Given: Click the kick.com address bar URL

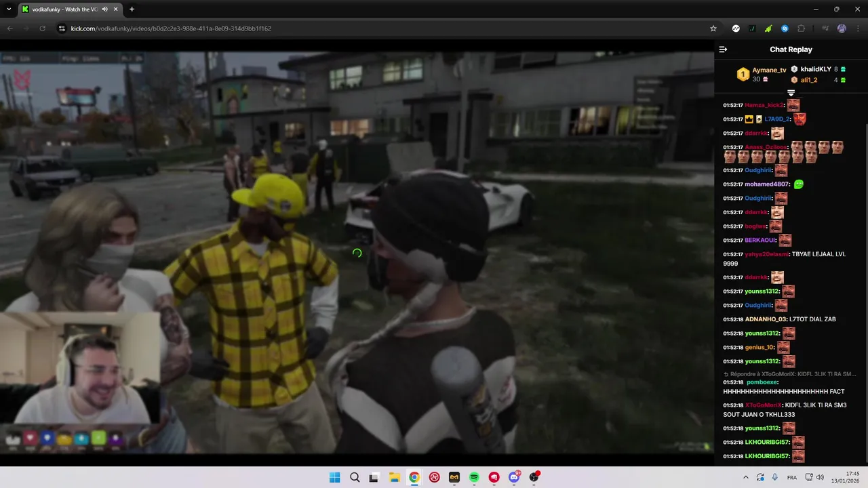Looking at the screenshot, I should 171,28.
